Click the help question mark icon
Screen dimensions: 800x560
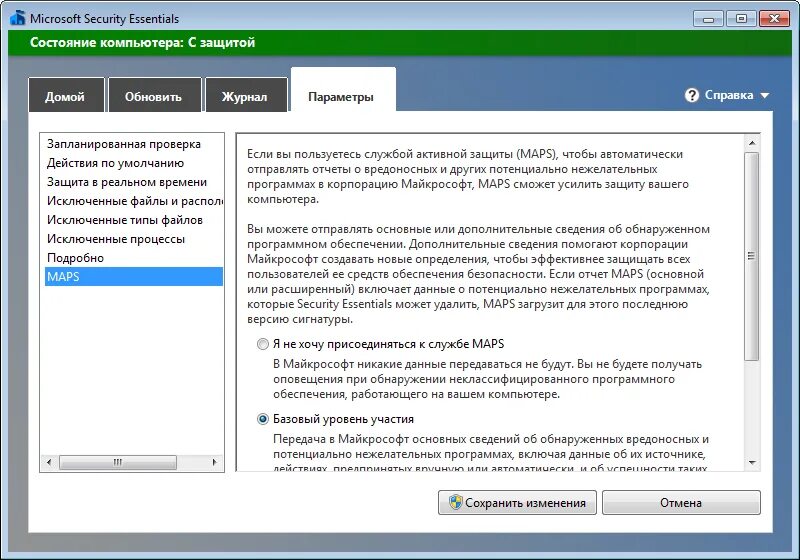tap(692, 95)
